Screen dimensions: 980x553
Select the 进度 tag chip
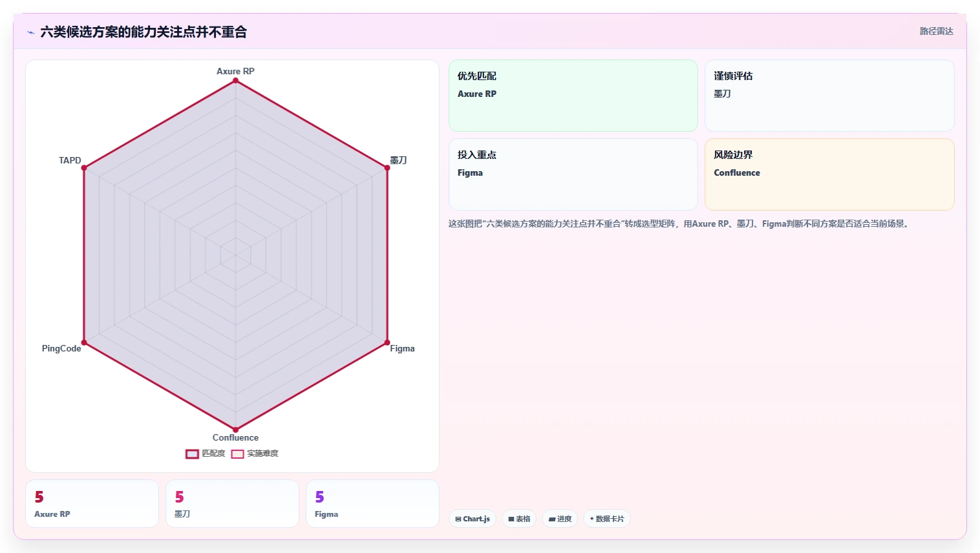[x=560, y=519]
